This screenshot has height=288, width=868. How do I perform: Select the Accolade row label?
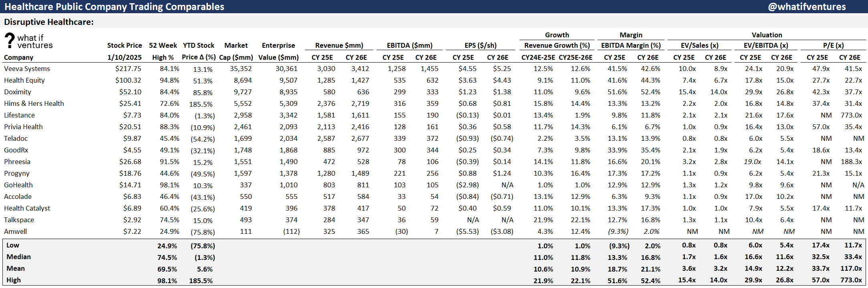point(18,197)
